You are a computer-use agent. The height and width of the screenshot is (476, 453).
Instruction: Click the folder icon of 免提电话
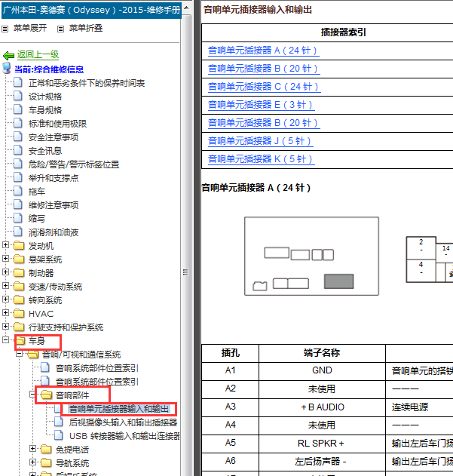click(x=46, y=449)
